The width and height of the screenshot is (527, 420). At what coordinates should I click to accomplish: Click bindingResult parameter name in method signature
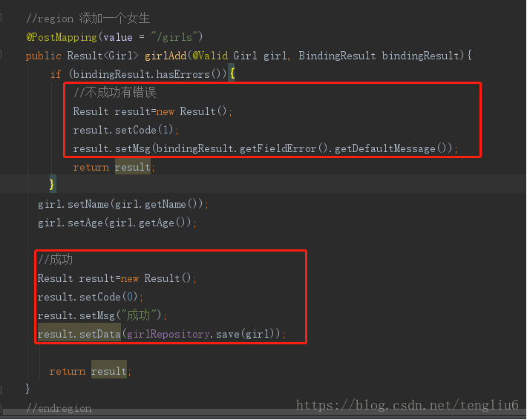tap(420, 56)
